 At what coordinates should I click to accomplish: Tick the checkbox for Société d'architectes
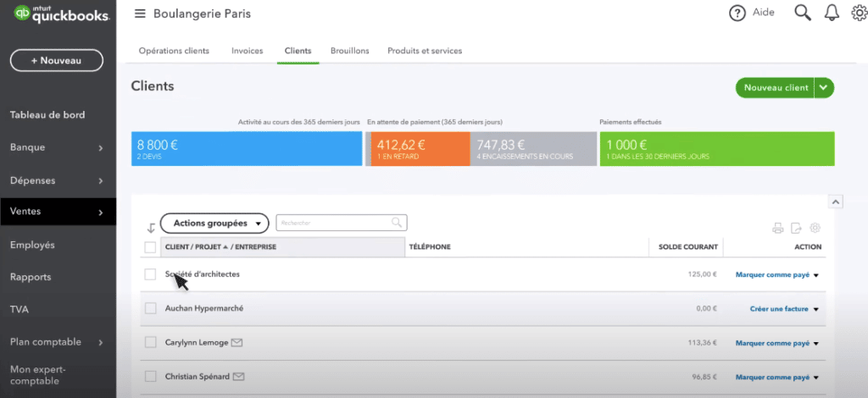[x=150, y=274]
